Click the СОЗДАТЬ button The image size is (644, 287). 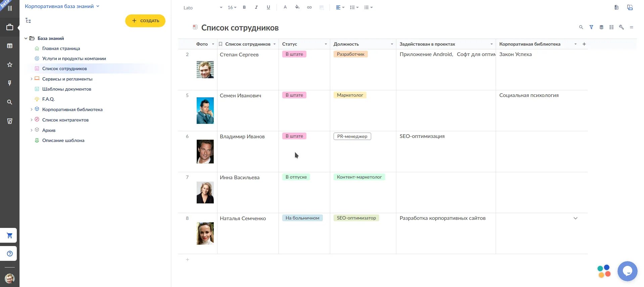pyautogui.click(x=145, y=21)
